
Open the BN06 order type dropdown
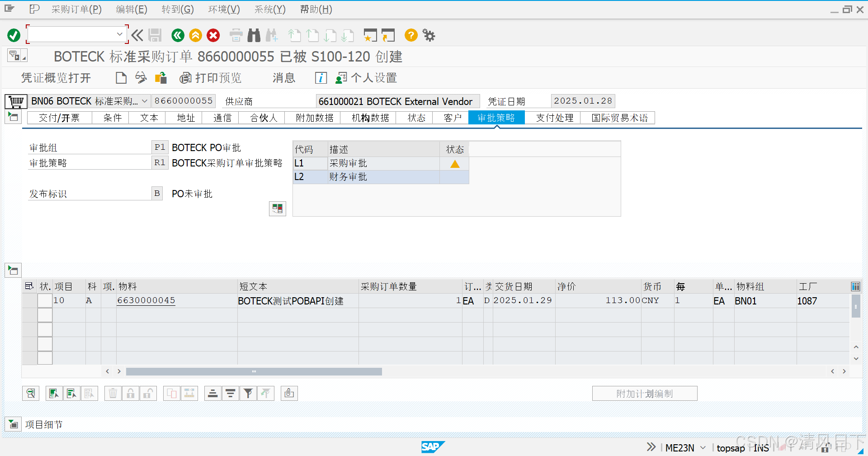pos(144,101)
